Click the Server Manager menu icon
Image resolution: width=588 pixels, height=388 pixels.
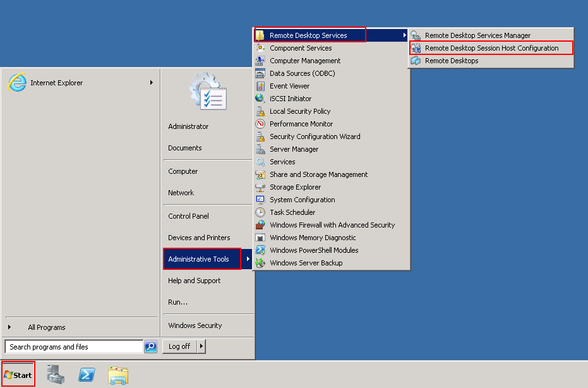pos(260,149)
